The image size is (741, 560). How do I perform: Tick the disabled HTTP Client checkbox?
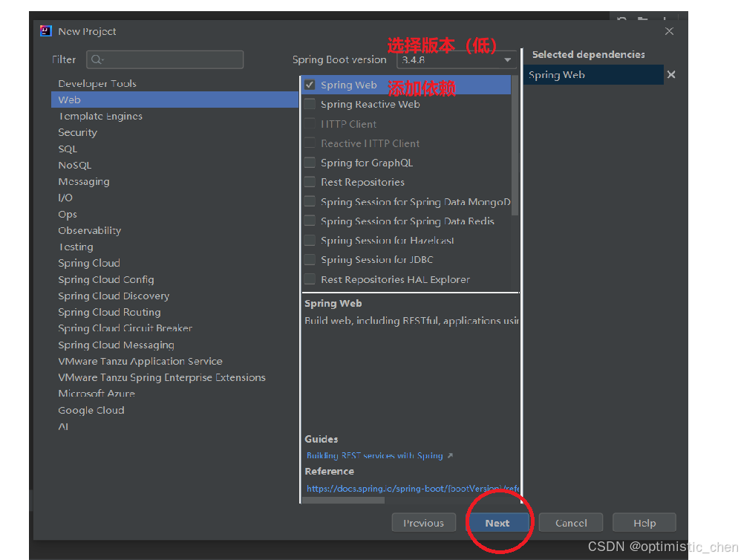pyautogui.click(x=310, y=124)
